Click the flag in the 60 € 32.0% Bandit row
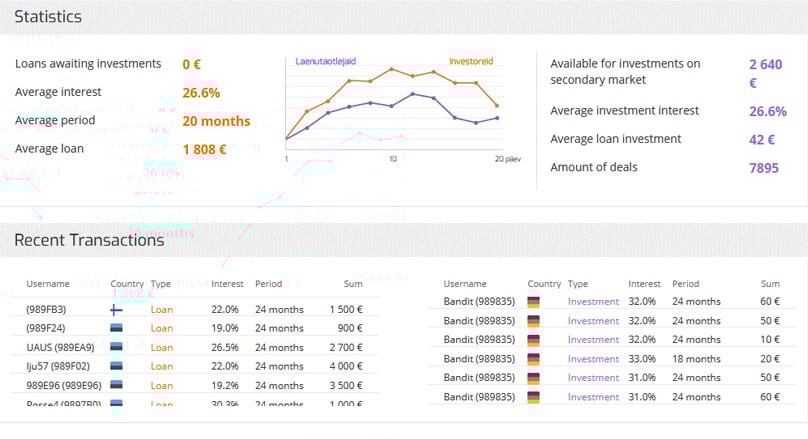The image size is (808, 439). click(x=533, y=301)
